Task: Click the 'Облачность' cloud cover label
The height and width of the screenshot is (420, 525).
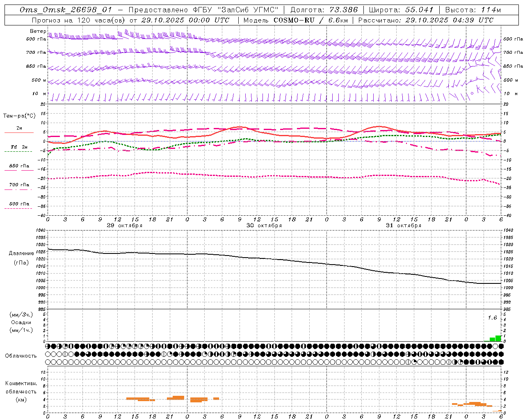Action: 21,356
